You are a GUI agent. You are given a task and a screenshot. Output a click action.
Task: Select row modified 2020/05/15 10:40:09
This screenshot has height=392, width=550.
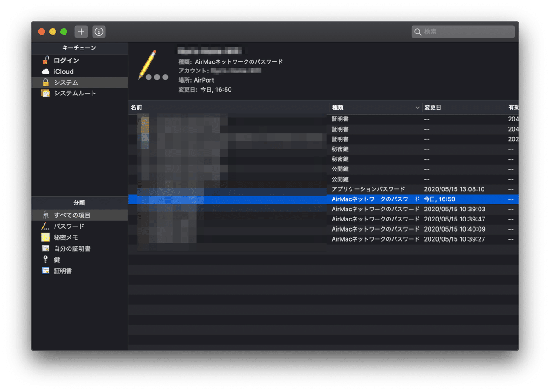(x=324, y=229)
